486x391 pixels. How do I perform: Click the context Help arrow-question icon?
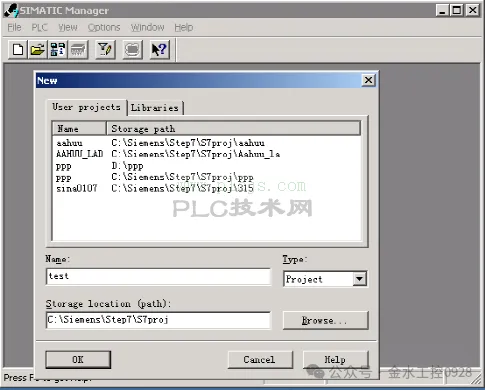160,50
